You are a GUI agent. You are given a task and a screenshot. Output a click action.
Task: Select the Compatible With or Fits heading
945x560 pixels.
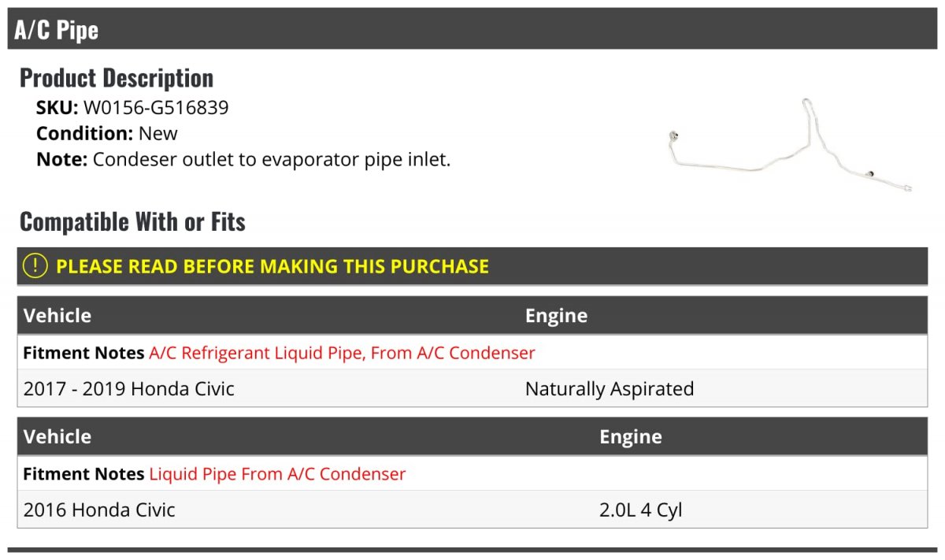coord(132,222)
